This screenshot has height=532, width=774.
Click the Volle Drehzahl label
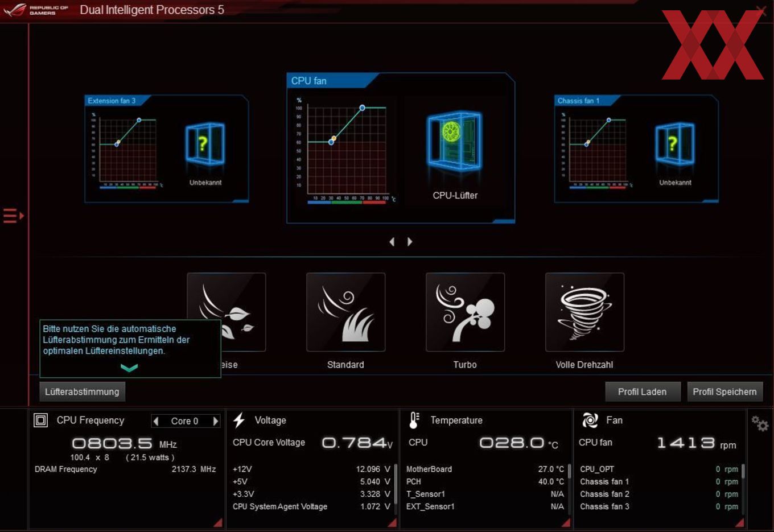coord(584,365)
